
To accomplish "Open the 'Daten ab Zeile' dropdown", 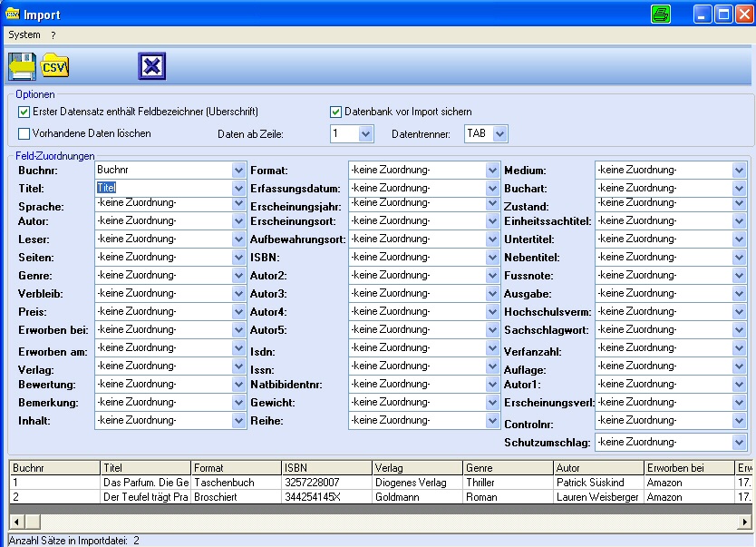I will point(366,134).
